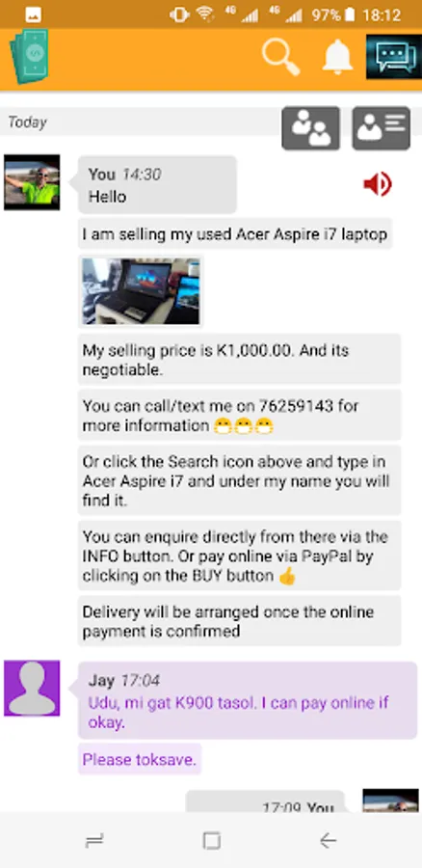
Task: Open notifications bell icon
Action: point(337,57)
